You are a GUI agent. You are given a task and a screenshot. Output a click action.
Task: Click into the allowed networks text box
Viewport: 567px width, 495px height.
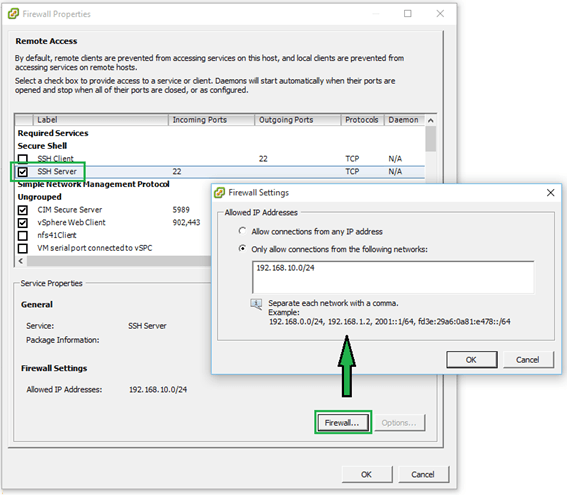point(393,277)
